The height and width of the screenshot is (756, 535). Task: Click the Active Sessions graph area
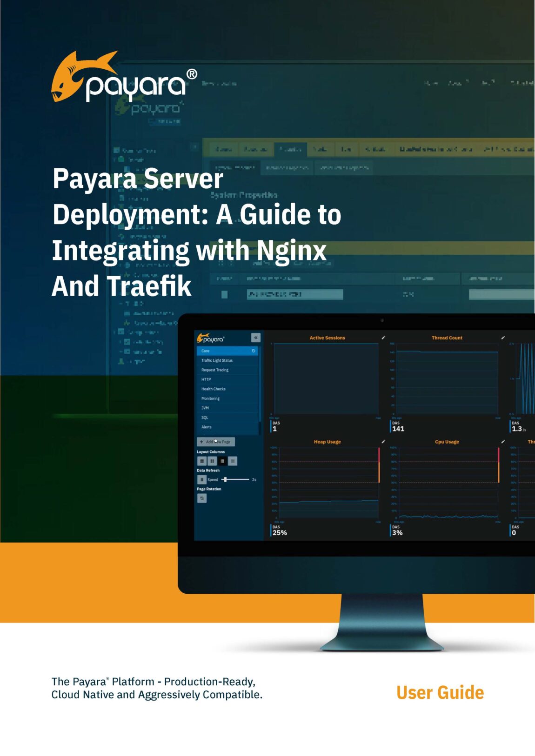point(326,378)
